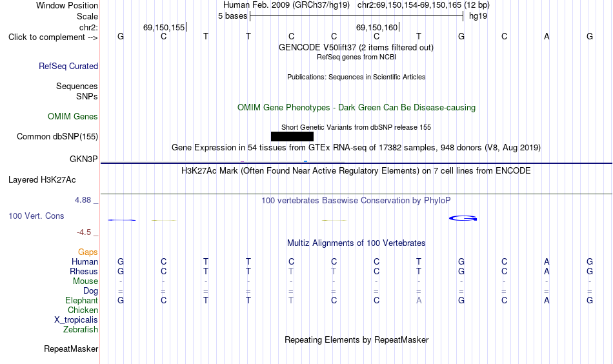613x364 pixels.
Task: Click the 69,150,155 coordinate marker
Action: tap(164, 27)
